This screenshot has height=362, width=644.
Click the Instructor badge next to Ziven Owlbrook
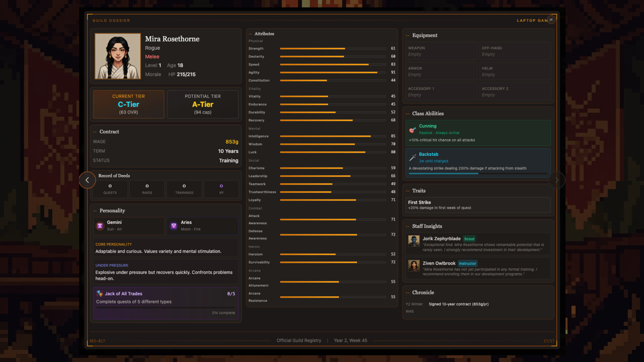468,263
